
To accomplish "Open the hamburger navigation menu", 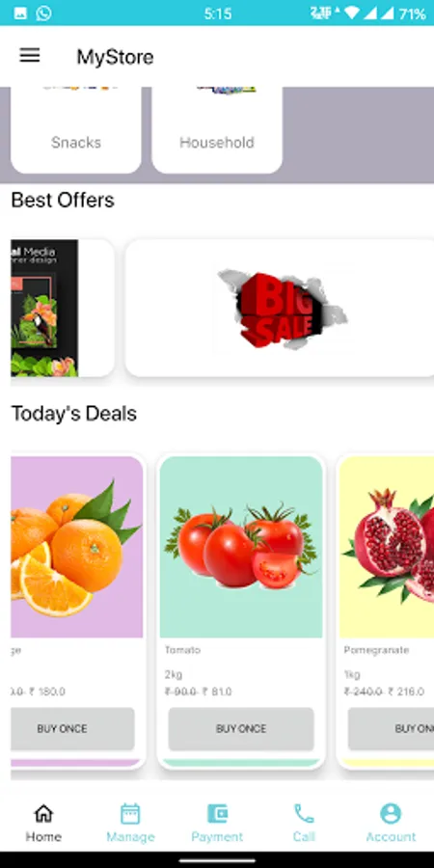I will pyautogui.click(x=30, y=55).
